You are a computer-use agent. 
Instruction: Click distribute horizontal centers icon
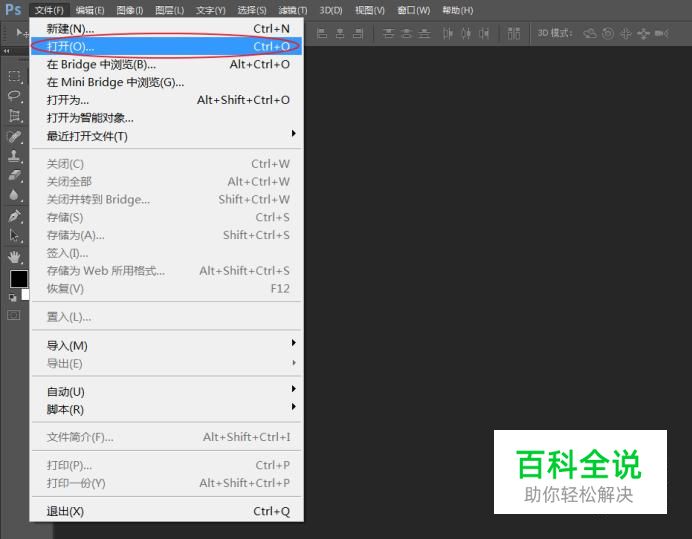[x=466, y=33]
